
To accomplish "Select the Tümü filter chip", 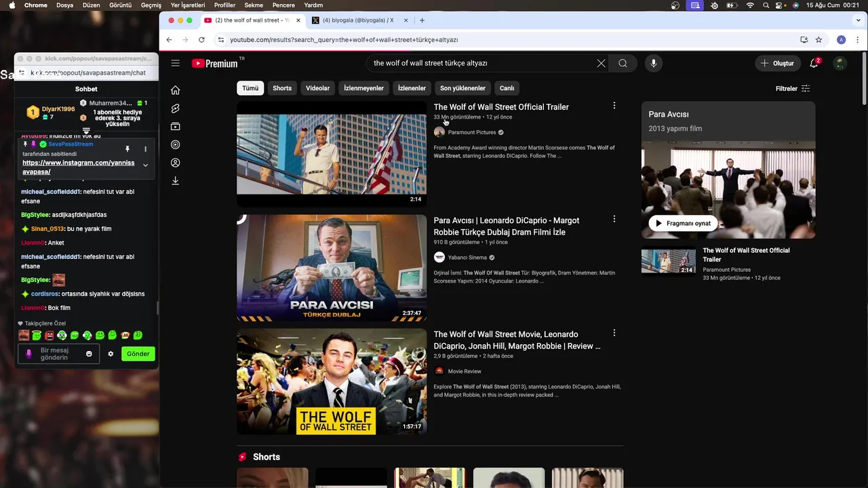I will 250,88.
